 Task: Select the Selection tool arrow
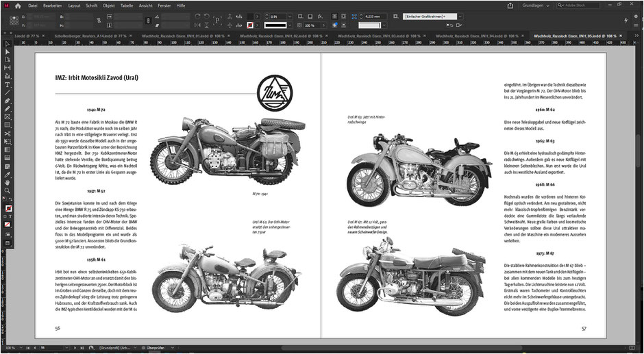8,44
